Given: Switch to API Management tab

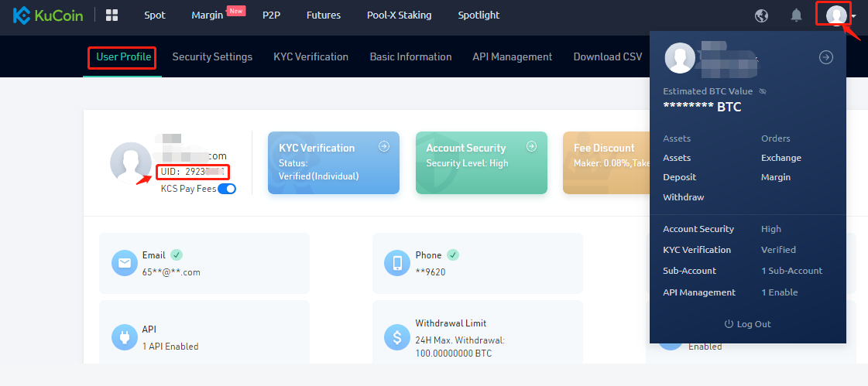Looking at the screenshot, I should pyautogui.click(x=512, y=57).
